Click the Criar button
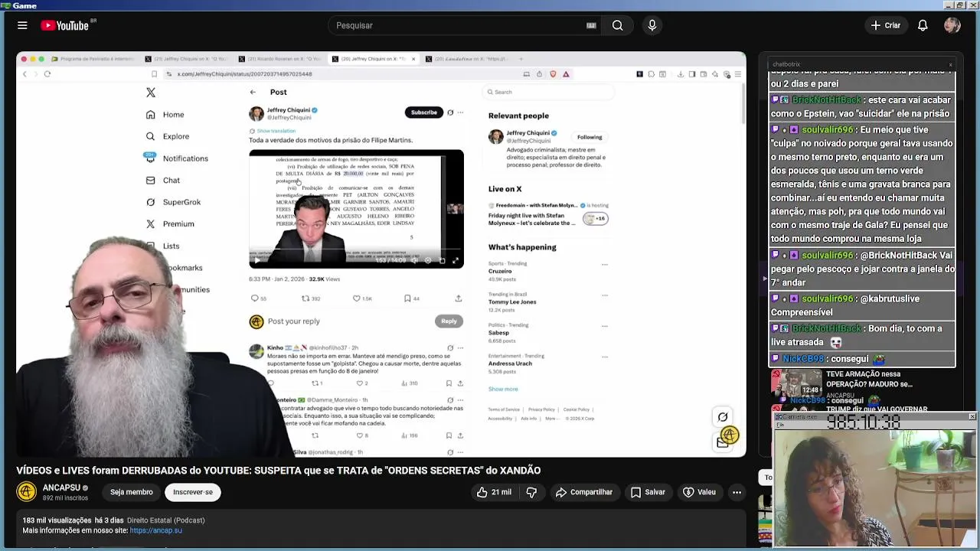The width and height of the screenshot is (980, 551). pyautogui.click(x=886, y=25)
